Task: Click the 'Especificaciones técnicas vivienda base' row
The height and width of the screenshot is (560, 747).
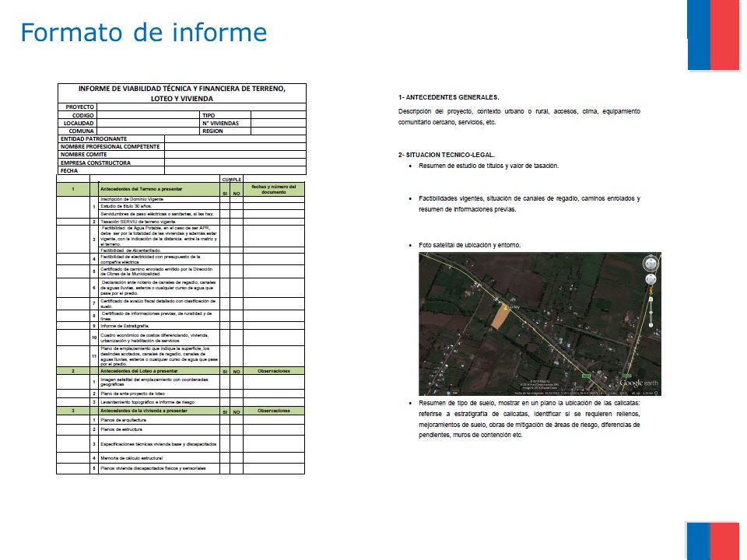Action: pos(158,444)
